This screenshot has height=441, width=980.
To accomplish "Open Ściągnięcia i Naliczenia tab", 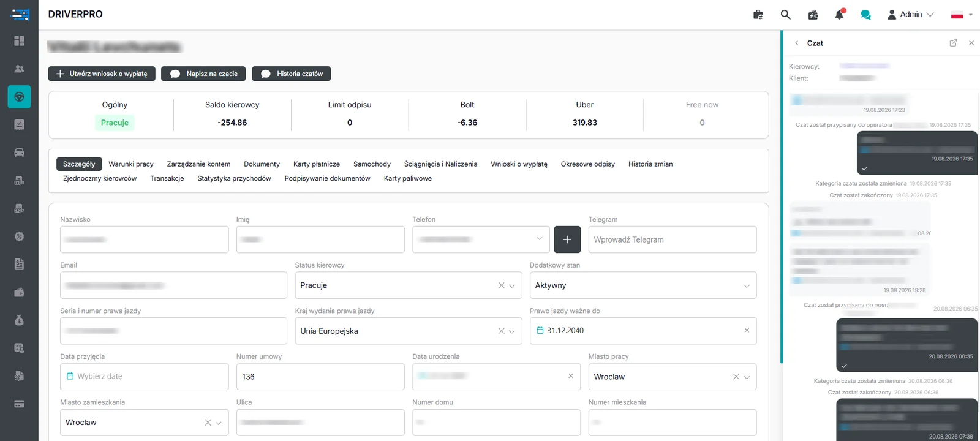I will [440, 164].
